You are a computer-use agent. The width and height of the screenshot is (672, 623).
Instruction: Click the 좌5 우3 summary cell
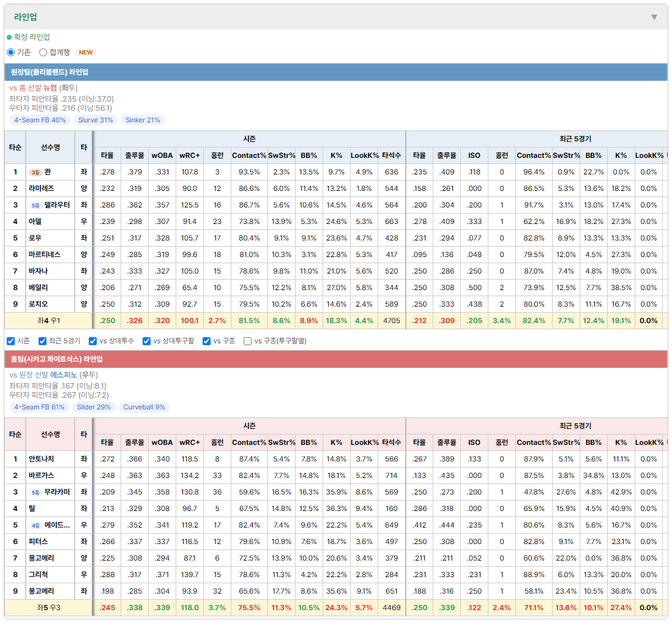(48, 608)
